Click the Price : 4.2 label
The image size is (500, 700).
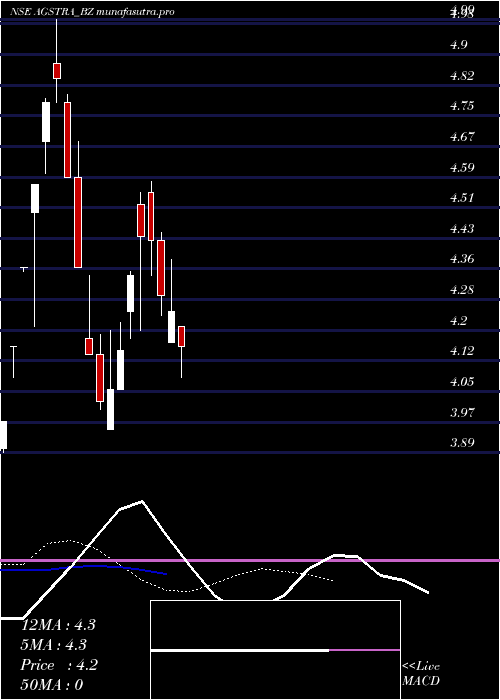tap(59, 665)
